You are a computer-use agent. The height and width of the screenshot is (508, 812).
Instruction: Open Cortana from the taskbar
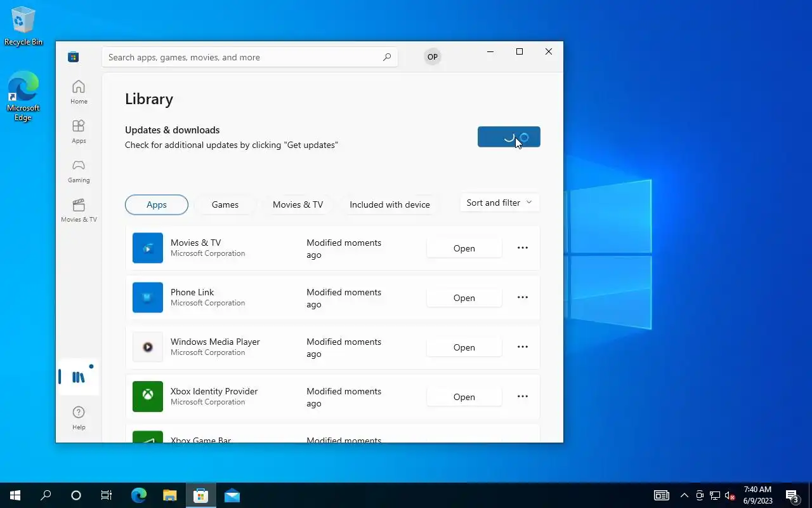76,495
